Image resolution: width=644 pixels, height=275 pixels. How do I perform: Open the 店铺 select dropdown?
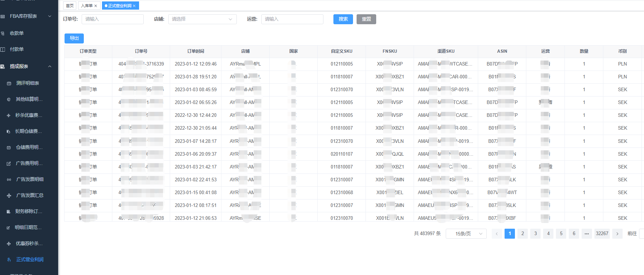point(202,19)
